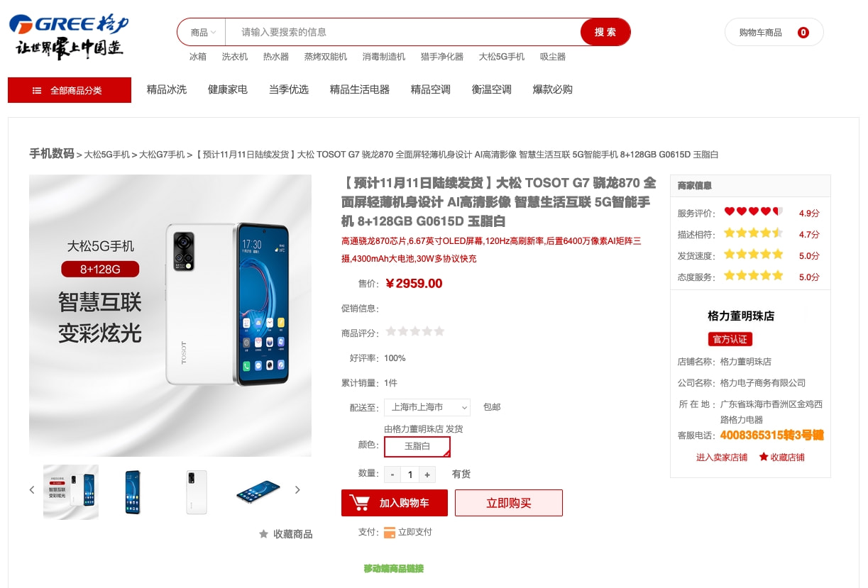Click the 立即购买 button
The height and width of the screenshot is (588, 868).
click(509, 503)
